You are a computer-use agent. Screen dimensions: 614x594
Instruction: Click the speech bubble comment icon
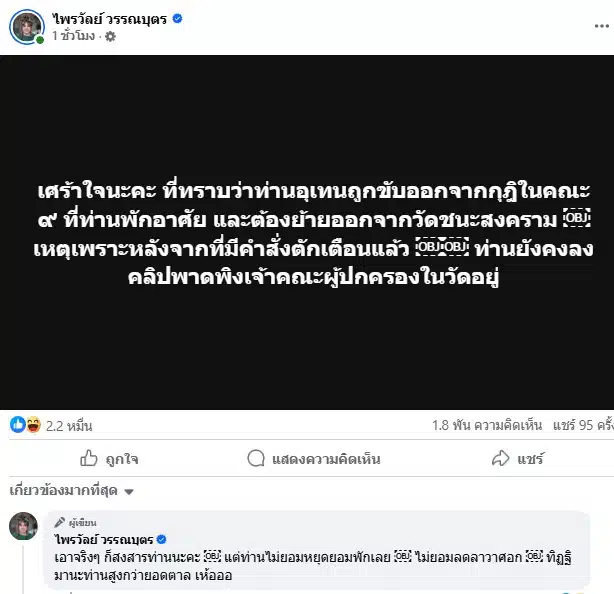(x=256, y=459)
